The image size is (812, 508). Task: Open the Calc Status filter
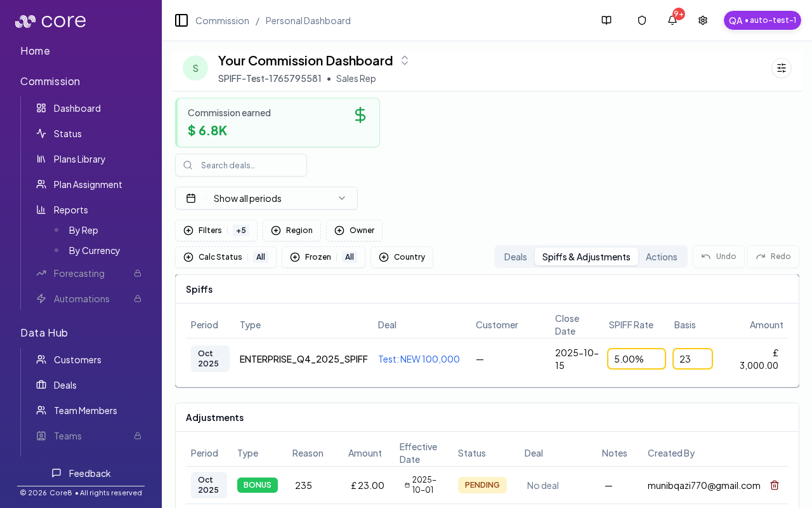(225, 257)
